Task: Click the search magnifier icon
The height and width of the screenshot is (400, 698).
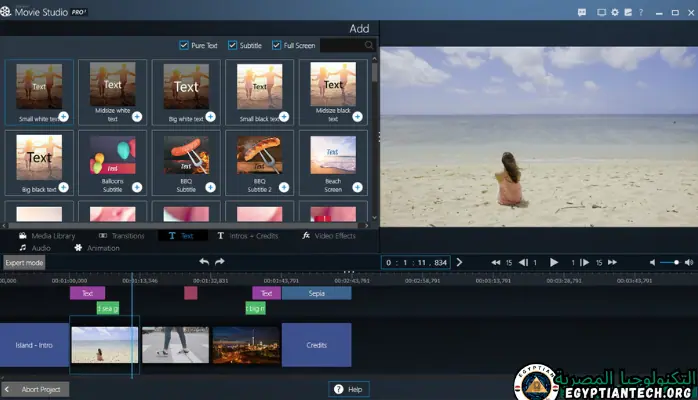Action: (369, 46)
